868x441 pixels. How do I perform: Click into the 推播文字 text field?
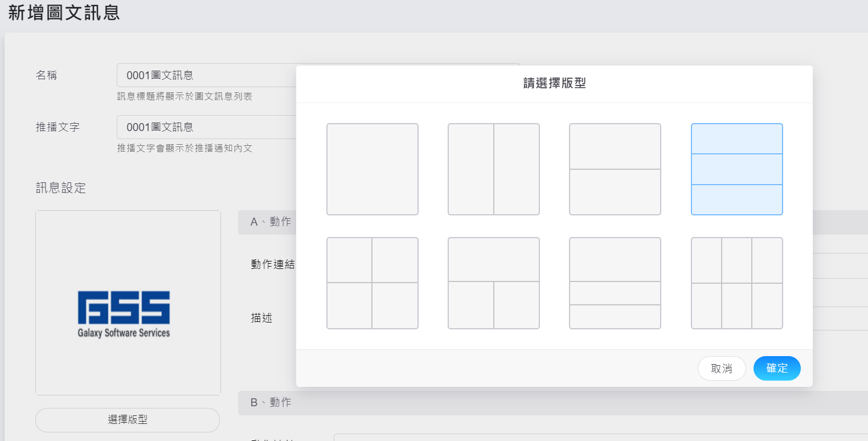coord(205,127)
